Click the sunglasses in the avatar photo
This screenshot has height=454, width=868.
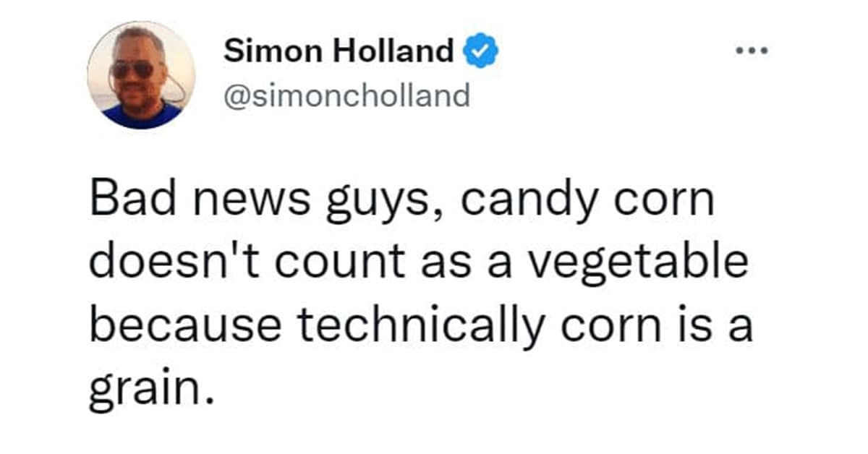tap(132, 69)
